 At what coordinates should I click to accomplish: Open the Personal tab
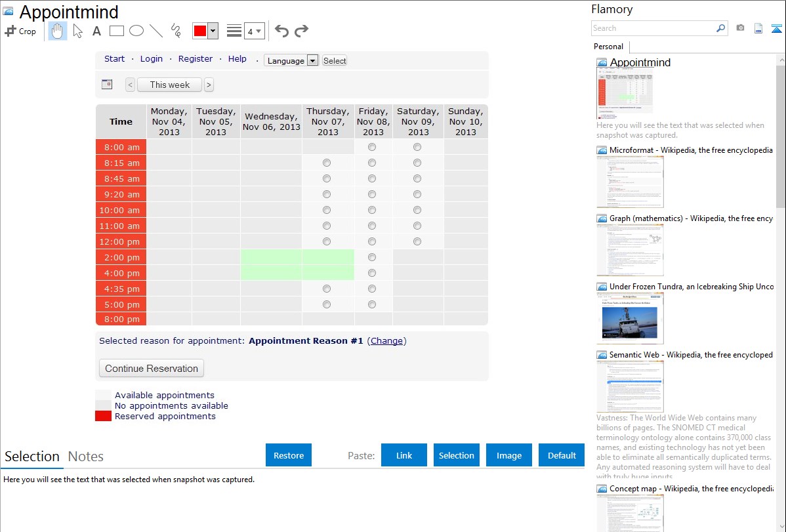click(608, 47)
